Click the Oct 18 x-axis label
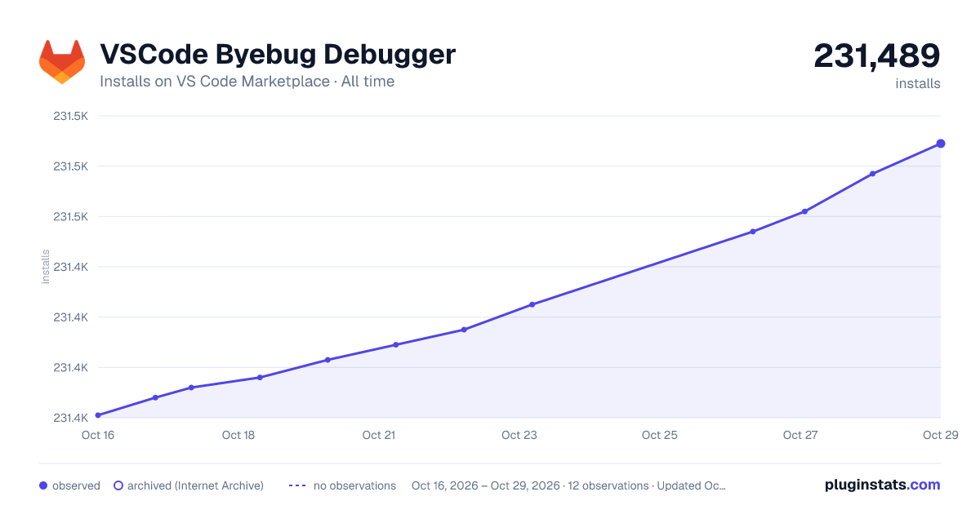This screenshot has height=514, width=980. pyautogui.click(x=238, y=435)
